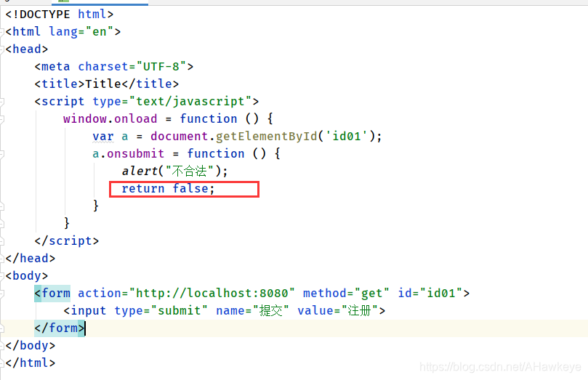Click the "text/javascript" type value
This screenshot has width=588, height=380.
click(x=190, y=101)
